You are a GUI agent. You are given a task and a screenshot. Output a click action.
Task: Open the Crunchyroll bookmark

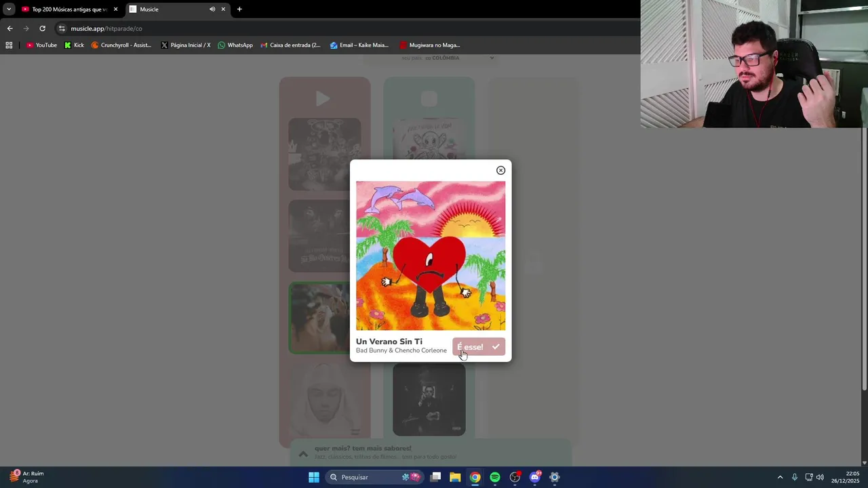[121, 45]
